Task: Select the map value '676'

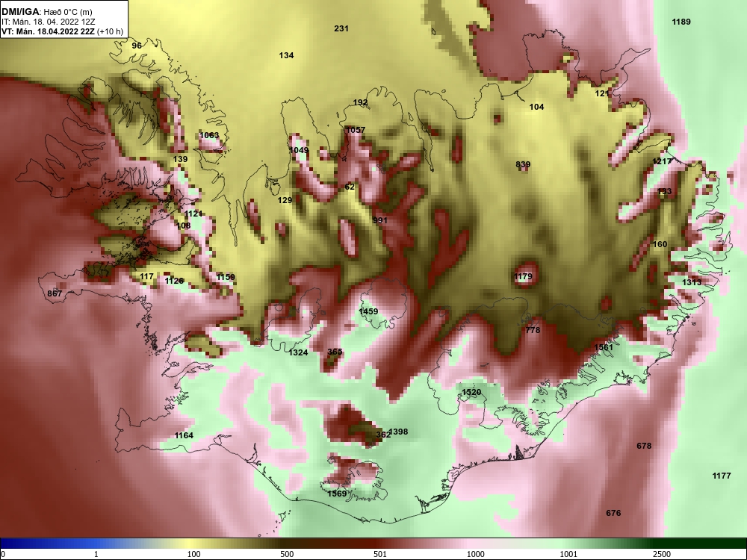Action: pos(613,514)
